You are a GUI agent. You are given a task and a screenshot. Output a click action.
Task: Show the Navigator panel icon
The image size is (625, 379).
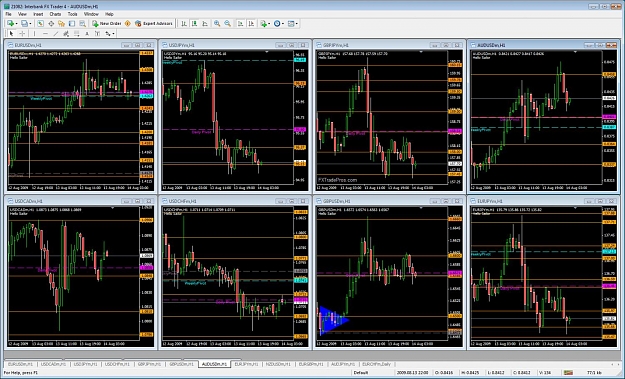[x=61, y=24]
